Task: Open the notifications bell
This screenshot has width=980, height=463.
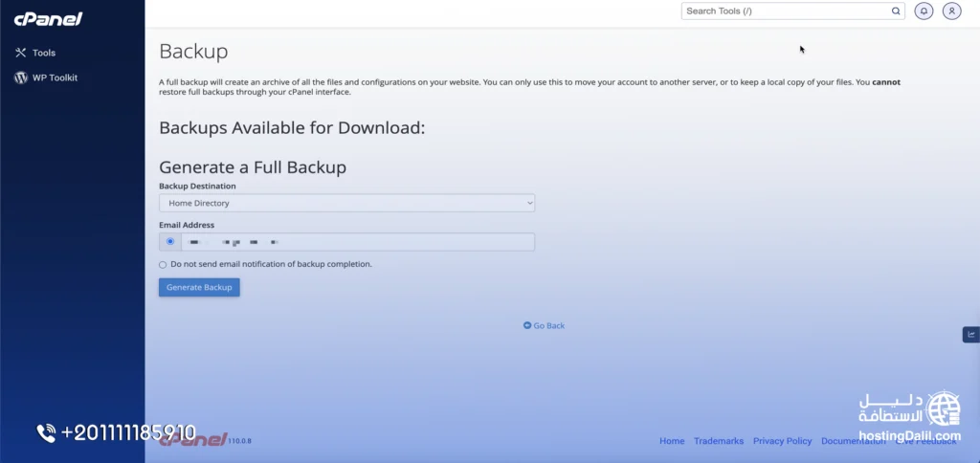Action: pyautogui.click(x=924, y=11)
